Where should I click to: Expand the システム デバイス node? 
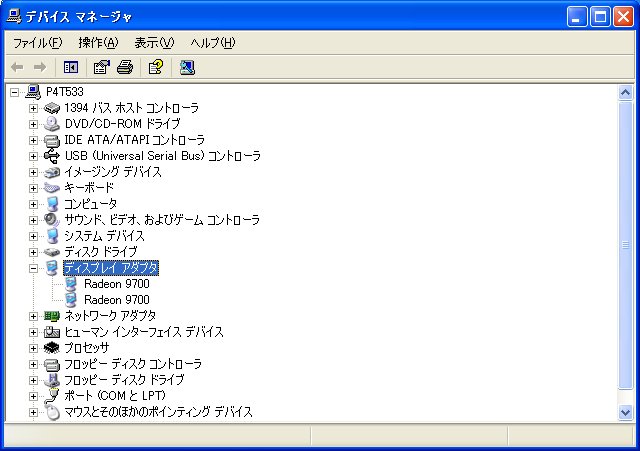[33, 236]
